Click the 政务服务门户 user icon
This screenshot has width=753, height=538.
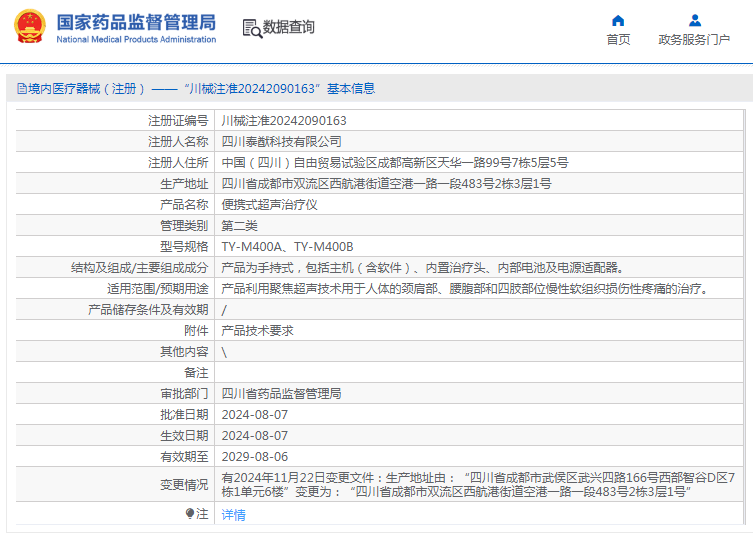pyautogui.click(x=694, y=21)
